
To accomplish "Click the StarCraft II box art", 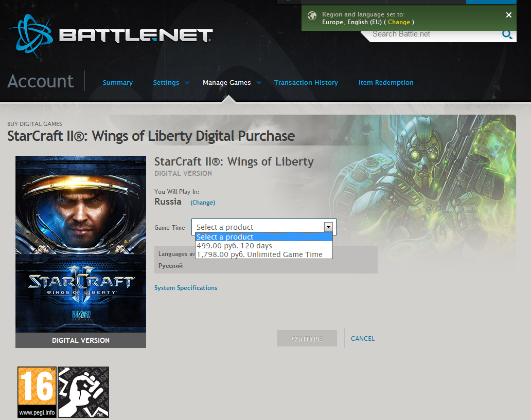I will tap(81, 244).
